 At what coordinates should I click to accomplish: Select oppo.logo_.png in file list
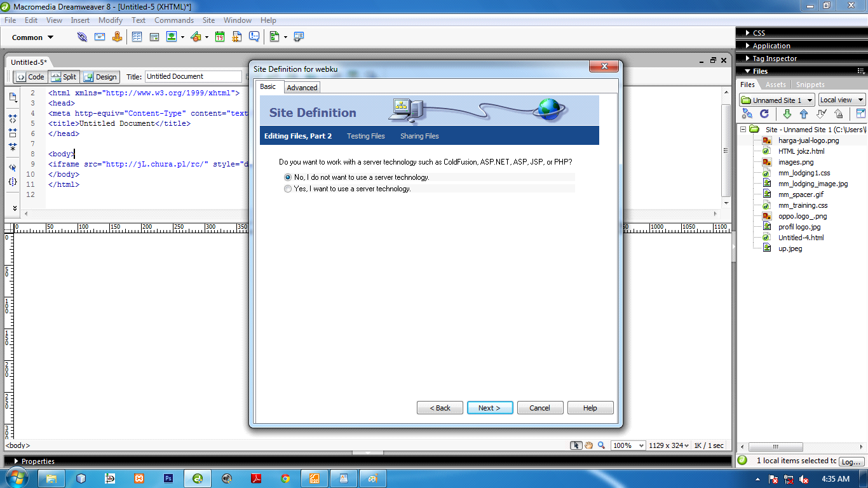pos(803,216)
